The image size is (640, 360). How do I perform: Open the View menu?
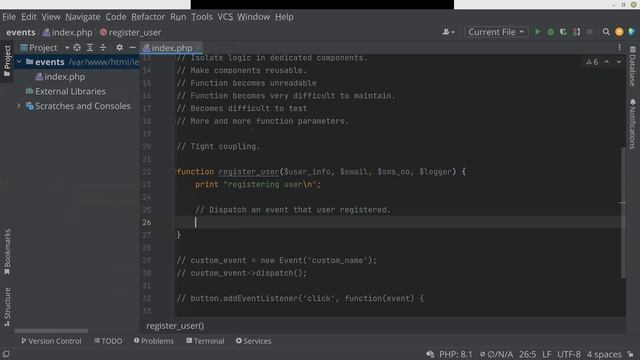[x=51, y=17]
